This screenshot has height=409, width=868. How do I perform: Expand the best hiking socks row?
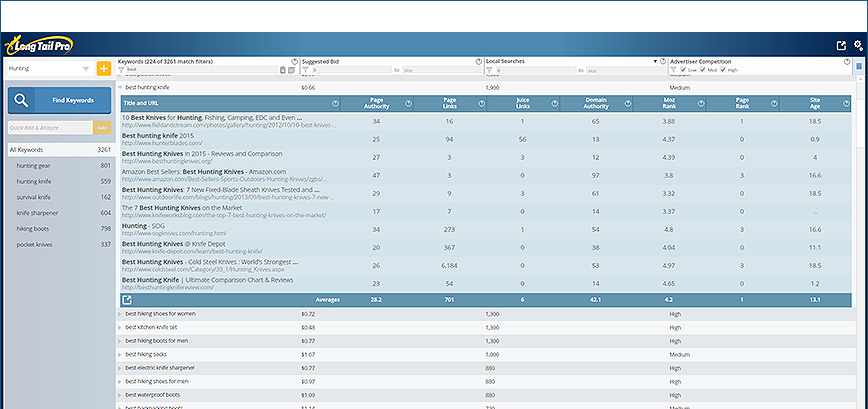click(x=120, y=354)
